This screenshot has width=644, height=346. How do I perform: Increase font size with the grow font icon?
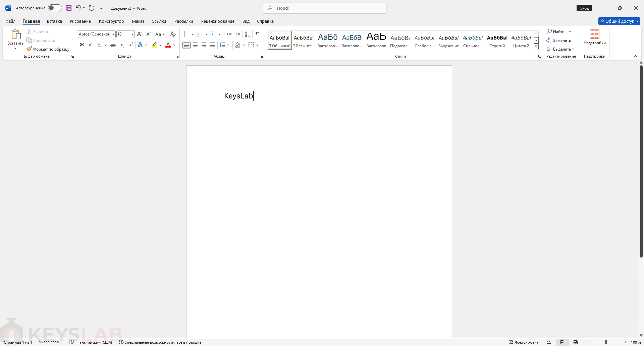click(140, 34)
